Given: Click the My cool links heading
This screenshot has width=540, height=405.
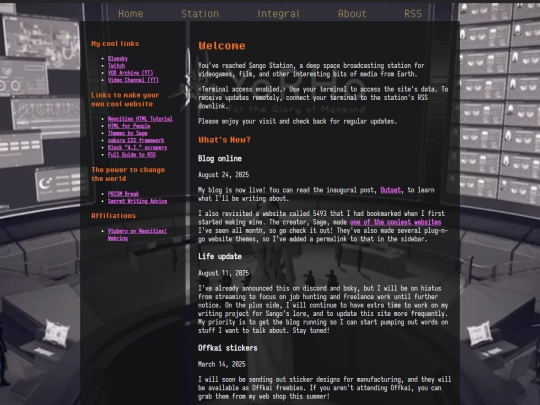Looking at the screenshot, I should (x=115, y=44).
